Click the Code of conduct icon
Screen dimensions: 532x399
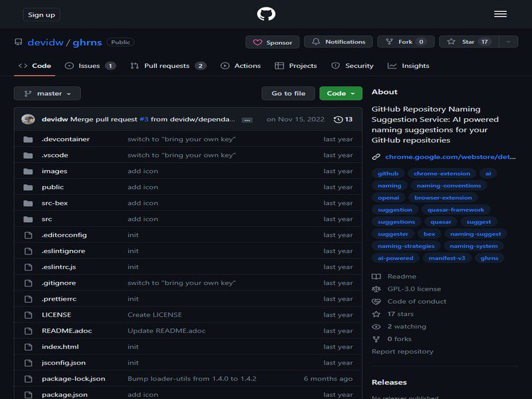coord(376,301)
